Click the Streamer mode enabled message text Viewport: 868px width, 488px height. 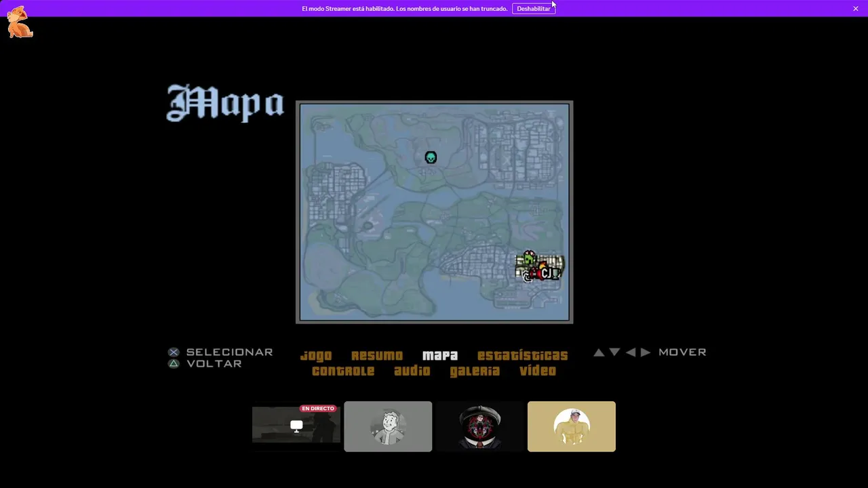(404, 9)
